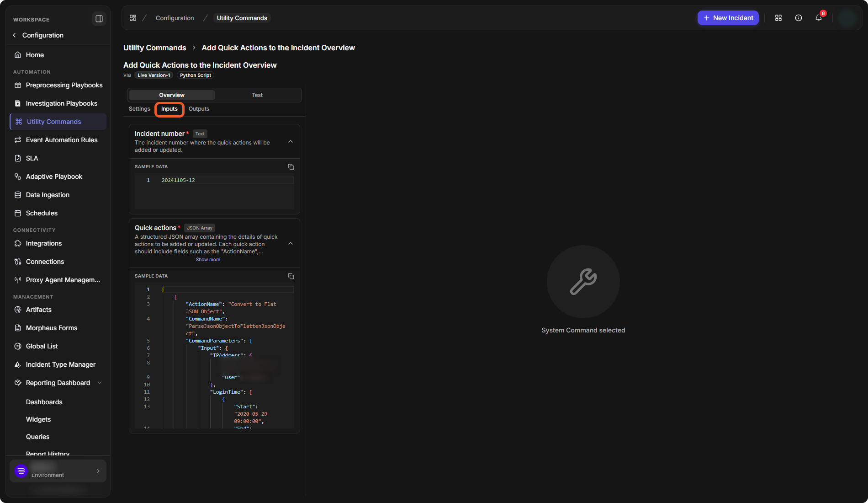Expand the Environment switcher
868x503 pixels.
58,471
